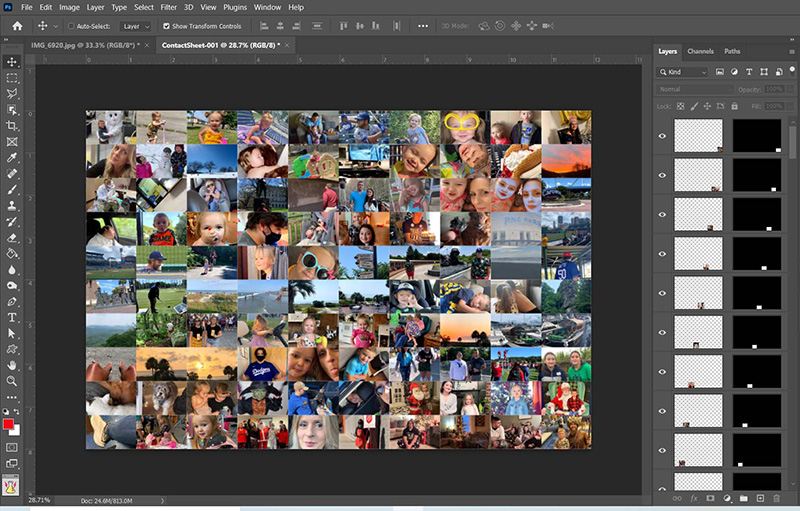Select the Path Selection tool

pos(12,334)
